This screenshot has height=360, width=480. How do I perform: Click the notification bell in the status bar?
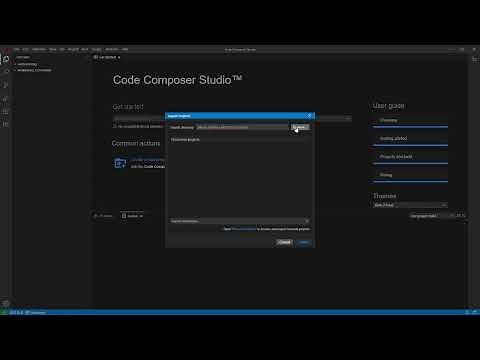click(x=467, y=312)
